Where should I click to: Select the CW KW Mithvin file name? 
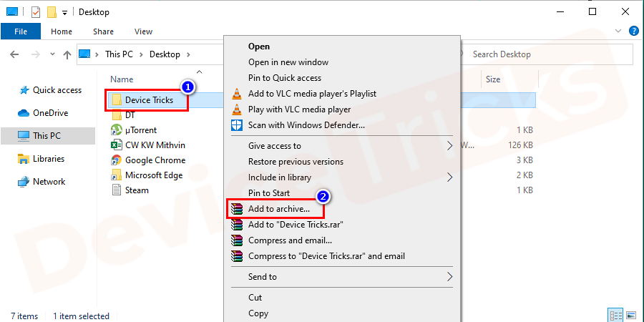click(155, 145)
